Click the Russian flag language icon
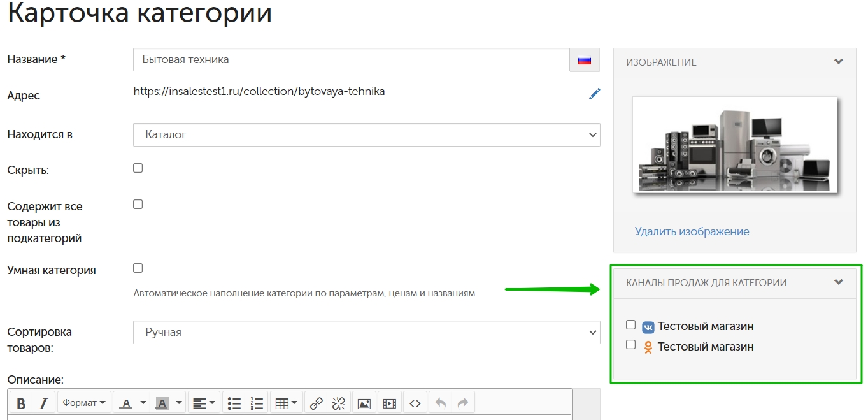This screenshot has height=420, width=868. pos(585,60)
